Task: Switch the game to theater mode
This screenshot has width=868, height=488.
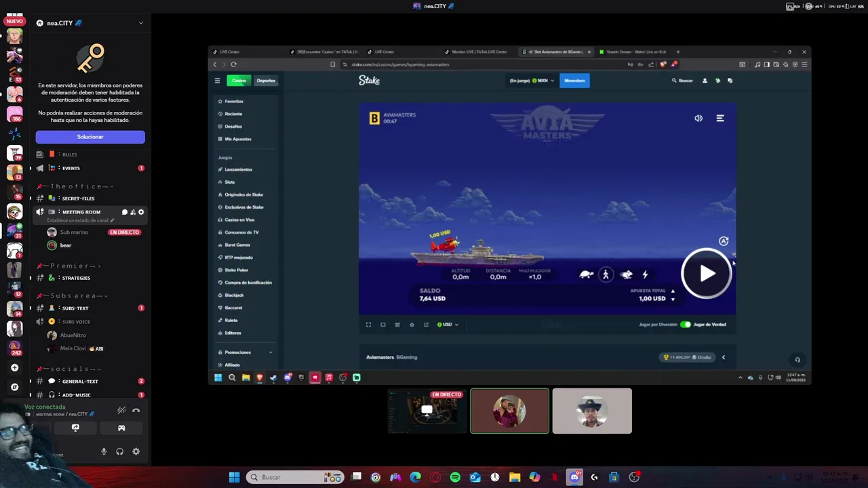Action: pos(382,325)
